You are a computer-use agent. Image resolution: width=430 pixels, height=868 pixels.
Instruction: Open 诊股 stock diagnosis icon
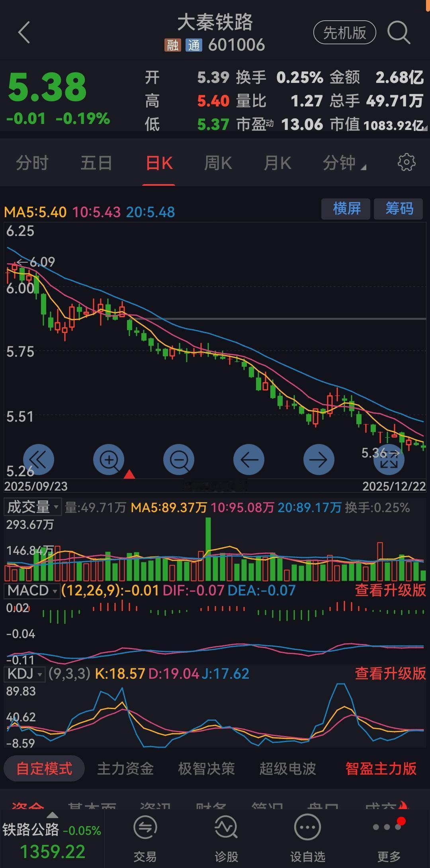pyautogui.click(x=226, y=839)
